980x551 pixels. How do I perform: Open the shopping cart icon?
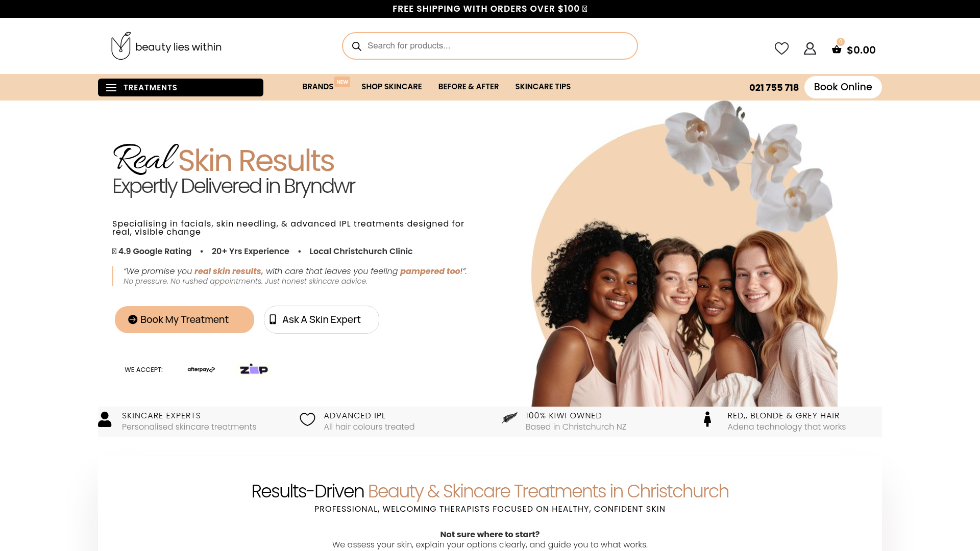click(837, 49)
